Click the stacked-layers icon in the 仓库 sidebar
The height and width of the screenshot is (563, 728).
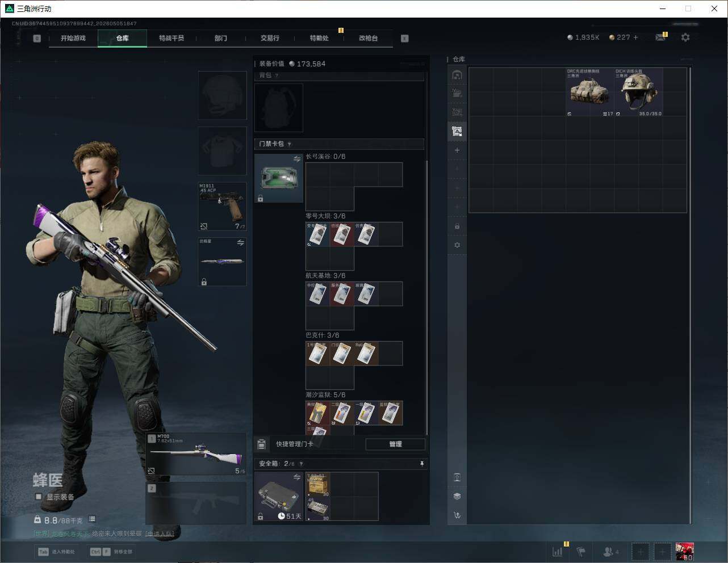pyautogui.click(x=457, y=496)
